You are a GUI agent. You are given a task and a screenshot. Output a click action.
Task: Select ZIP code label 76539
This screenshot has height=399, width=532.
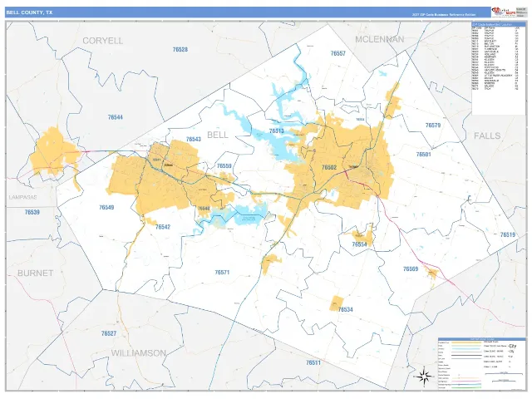[32, 213]
